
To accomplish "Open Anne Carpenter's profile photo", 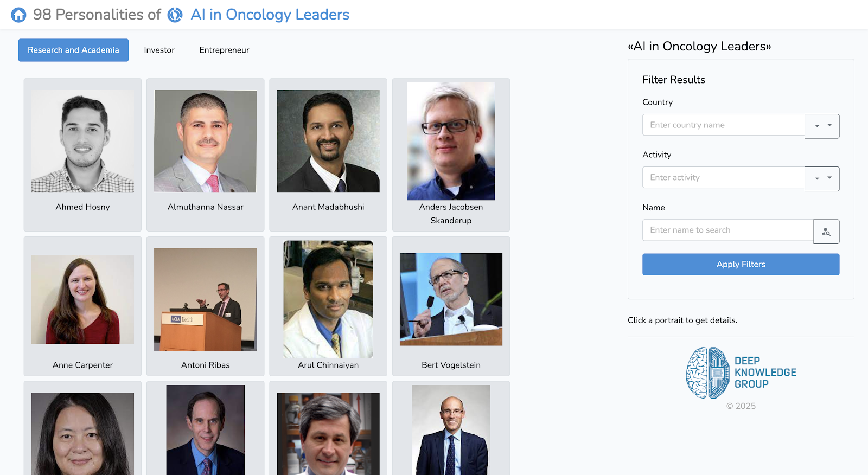I will [x=82, y=299].
